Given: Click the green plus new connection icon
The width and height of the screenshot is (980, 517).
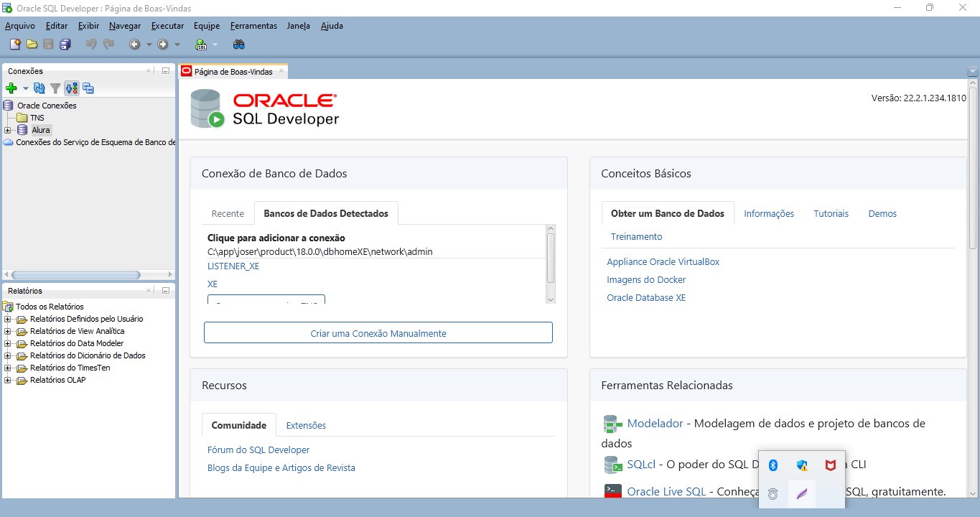Looking at the screenshot, I should [11, 88].
